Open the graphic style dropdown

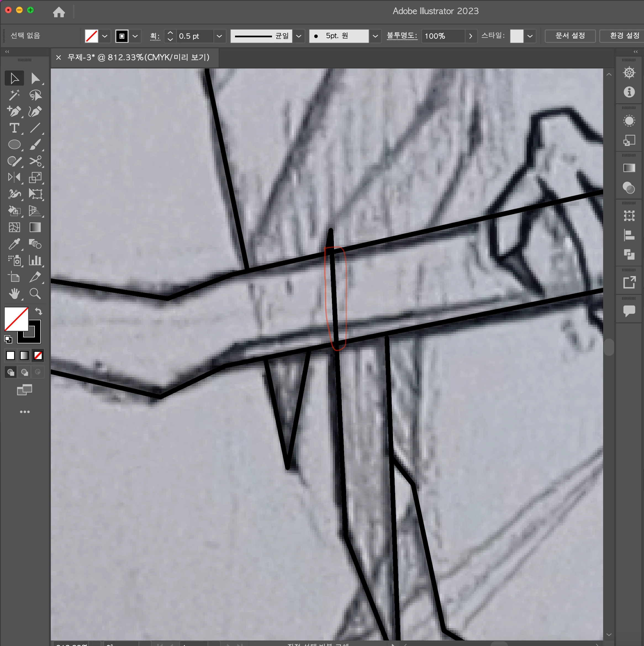pos(530,36)
